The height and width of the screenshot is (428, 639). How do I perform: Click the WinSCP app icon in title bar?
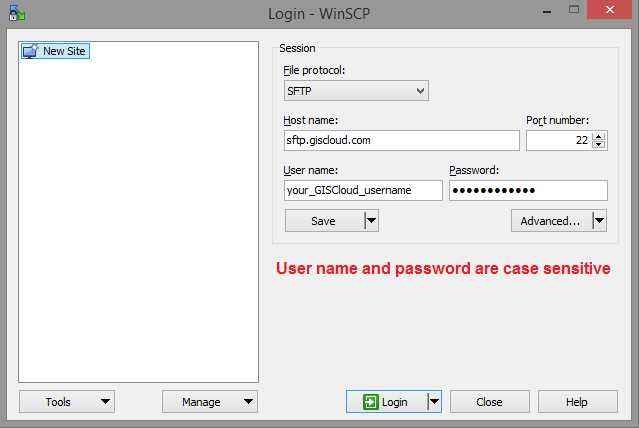click(x=17, y=13)
